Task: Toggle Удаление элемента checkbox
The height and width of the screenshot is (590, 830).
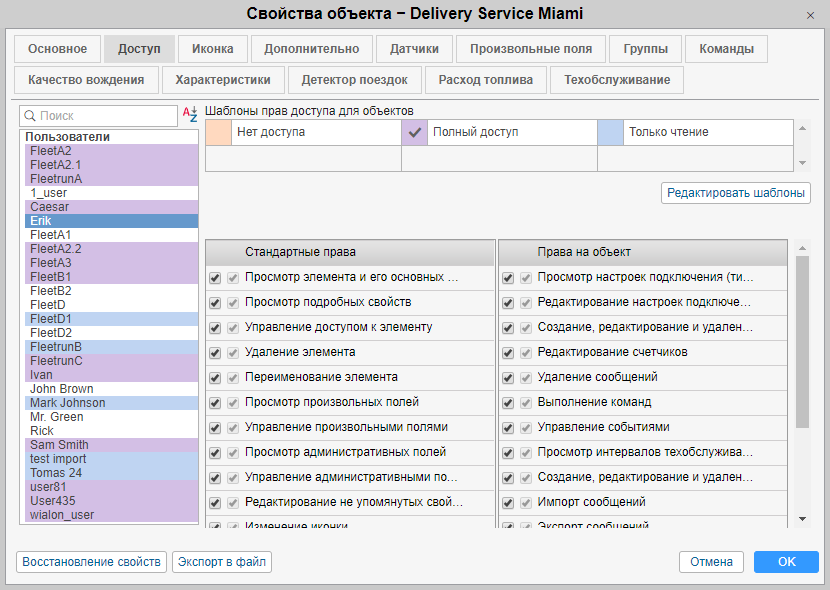Action: click(215, 353)
